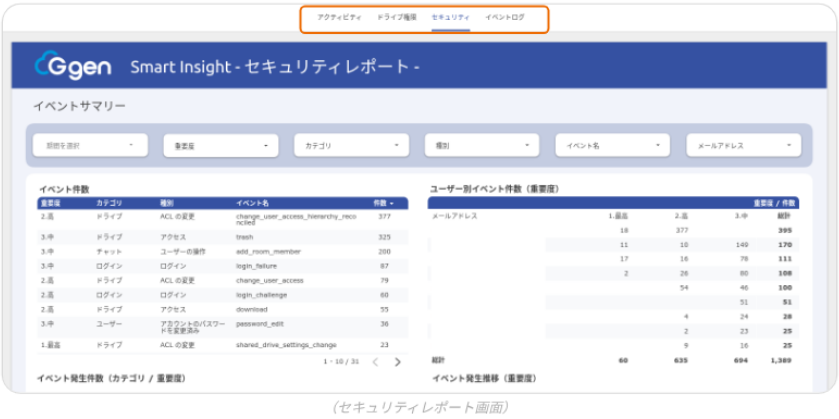Go to next page of event table

tap(398, 362)
